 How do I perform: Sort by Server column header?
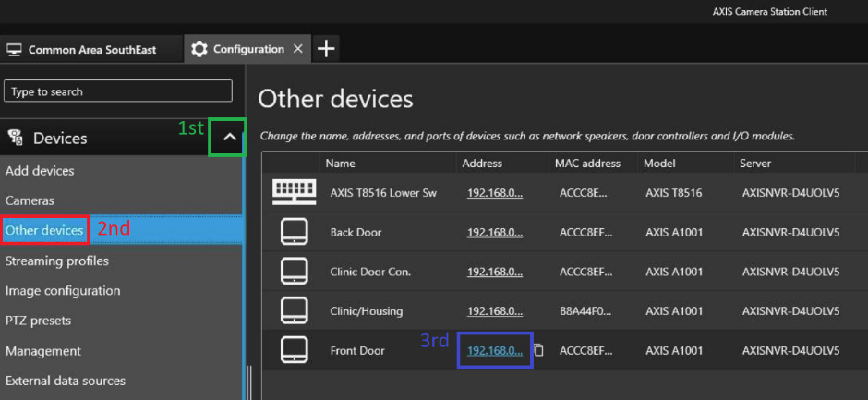click(x=755, y=164)
